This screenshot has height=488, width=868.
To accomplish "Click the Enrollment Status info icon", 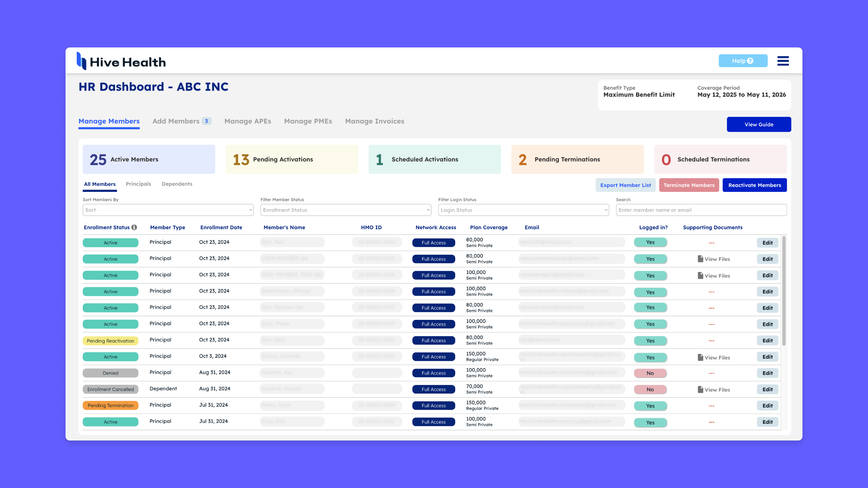I will [x=134, y=227].
